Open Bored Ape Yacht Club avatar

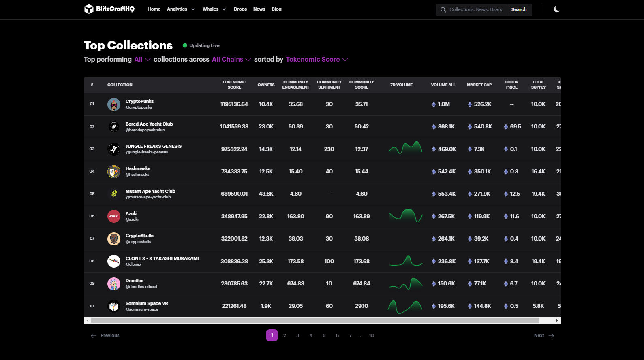click(114, 127)
